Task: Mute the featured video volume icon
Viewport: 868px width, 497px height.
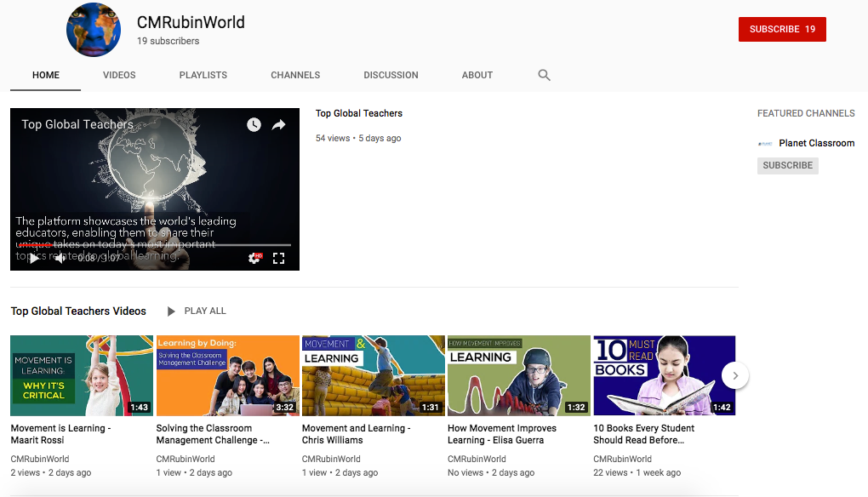Action: click(60, 258)
